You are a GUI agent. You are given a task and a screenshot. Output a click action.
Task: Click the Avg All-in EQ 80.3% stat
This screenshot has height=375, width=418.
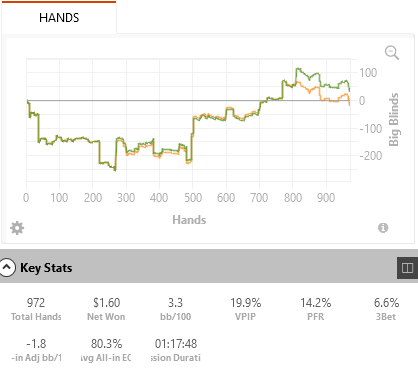click(106, 350)
